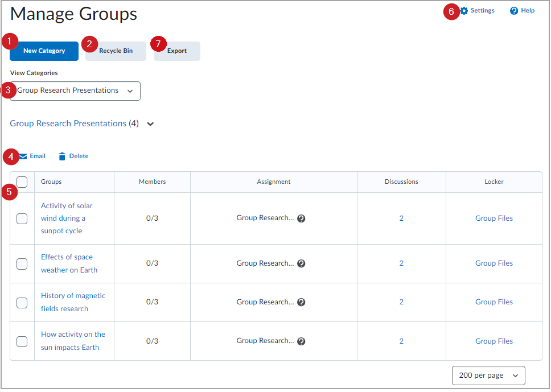Viewport: 551px width, 392px height.
Task: Click the Delete trash can icon
Action: coord(62,156)
